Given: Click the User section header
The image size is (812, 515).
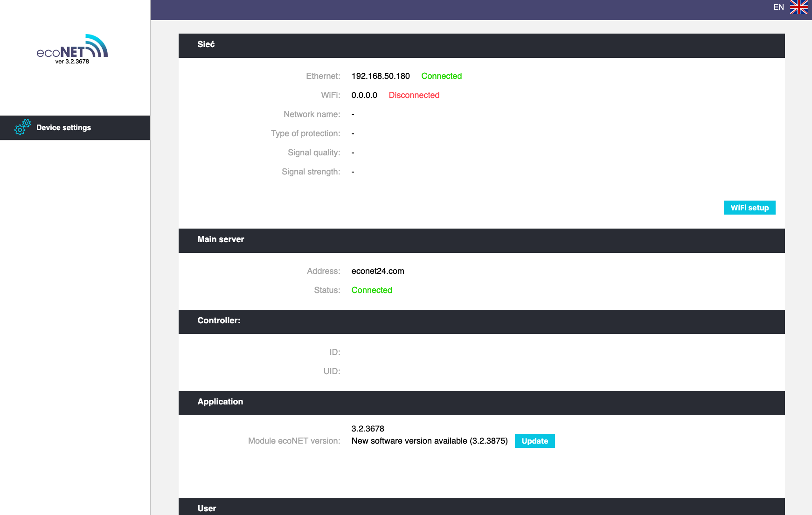Looking at the screenshot, I should point(481,507).
